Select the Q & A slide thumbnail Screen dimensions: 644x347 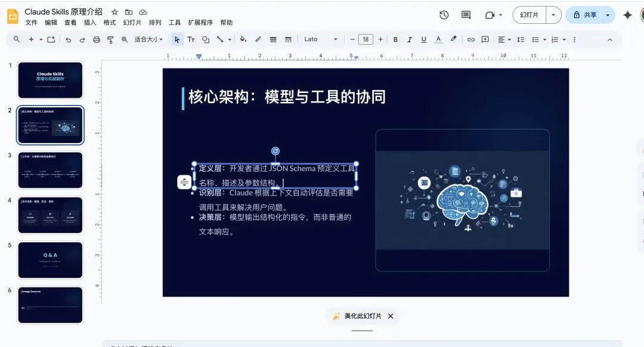click(50, 260)
